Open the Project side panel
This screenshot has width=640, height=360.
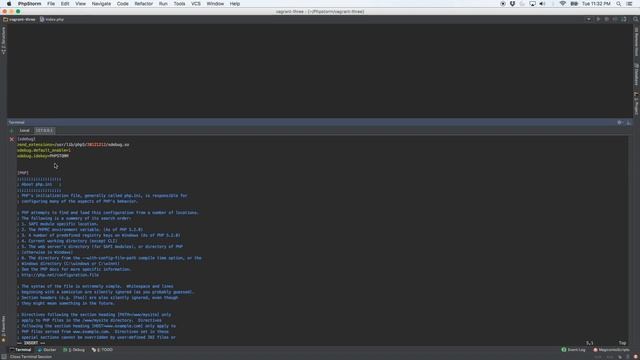pos(636,103)
